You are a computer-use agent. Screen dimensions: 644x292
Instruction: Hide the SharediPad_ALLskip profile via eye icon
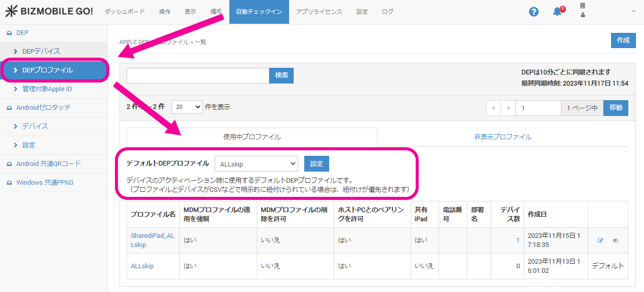(615, 240)
